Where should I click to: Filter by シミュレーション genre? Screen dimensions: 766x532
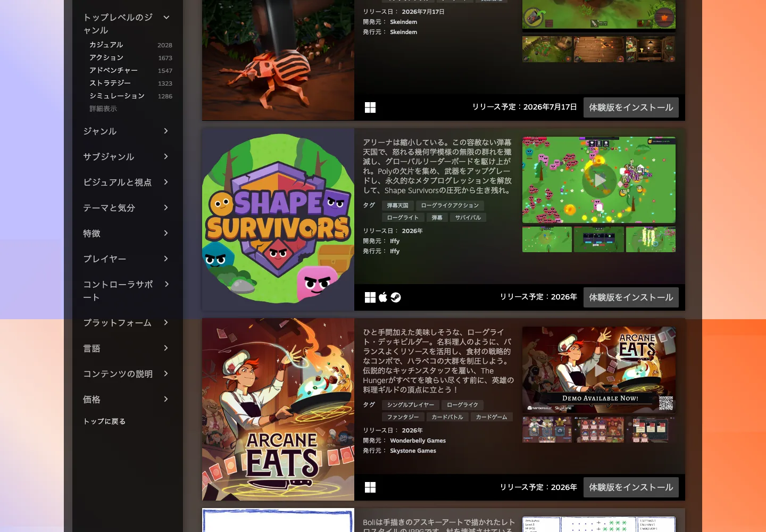tap(130, 96)
